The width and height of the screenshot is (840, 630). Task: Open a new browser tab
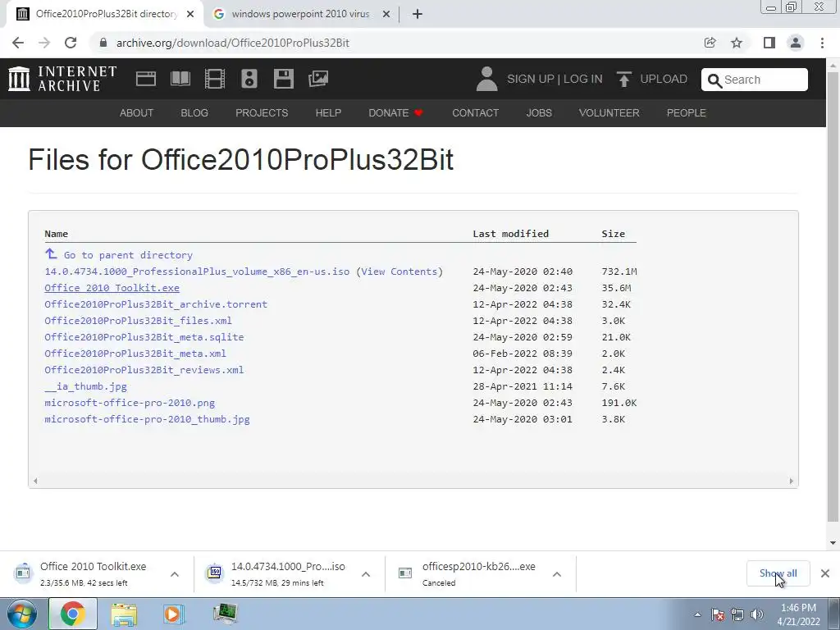(x=418, y=15)
